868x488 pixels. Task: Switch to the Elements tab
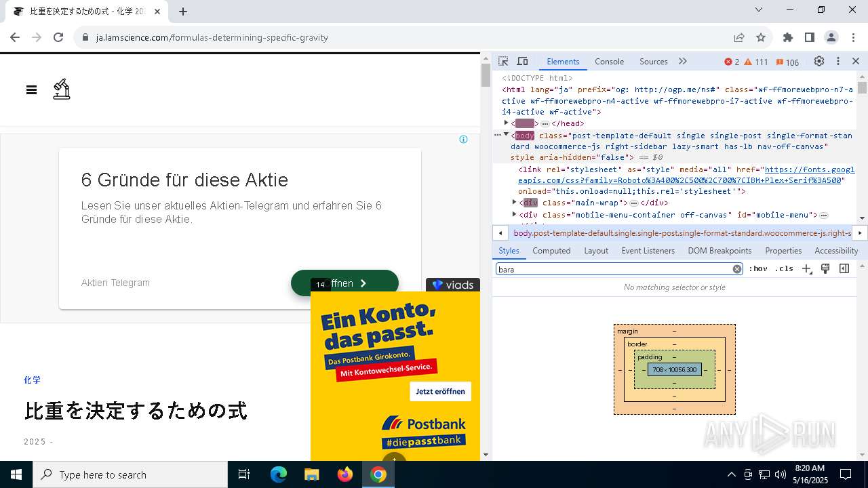tap(563, 61)
